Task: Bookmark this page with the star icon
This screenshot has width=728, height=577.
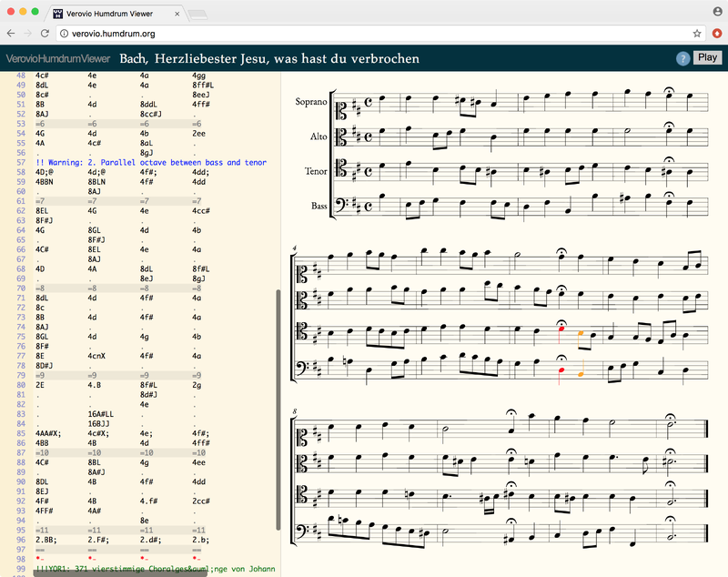Action: pyautogui.click(x=697, y=33)
